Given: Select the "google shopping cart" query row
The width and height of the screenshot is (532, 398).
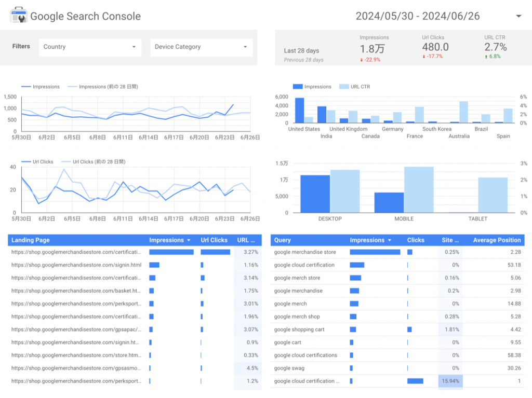Looking at the screenshot, I should coord(397,329).
